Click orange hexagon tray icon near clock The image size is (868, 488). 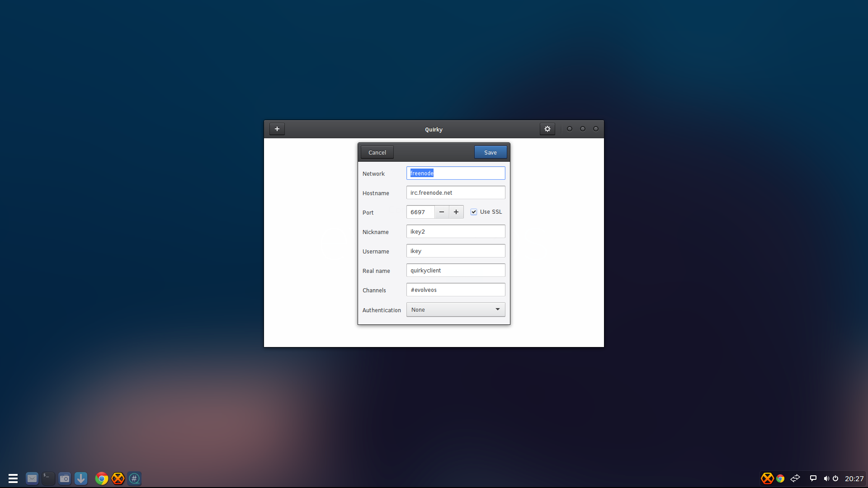pos(767,479)
